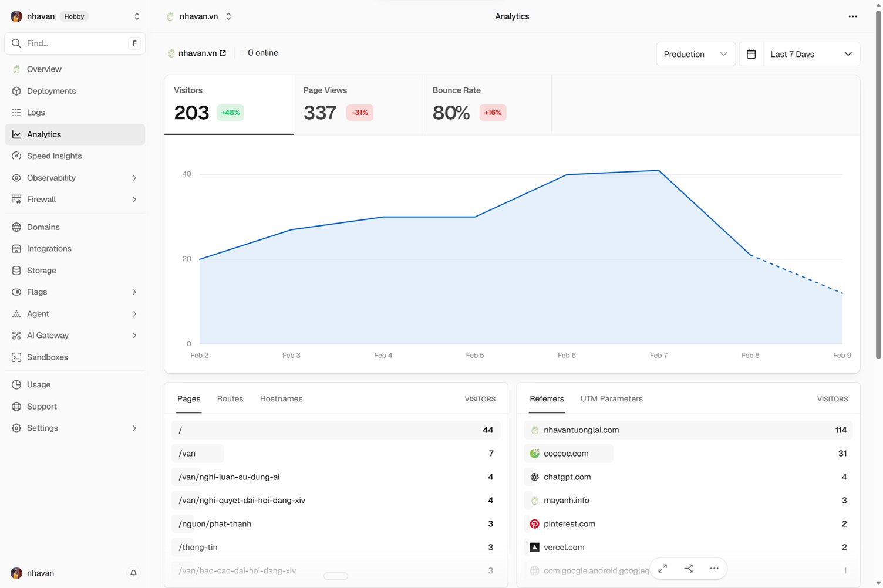This screenshot has height=588, width=883.
Task: Expand the Observability sidebar section
Action: click(x=134, y=178)
